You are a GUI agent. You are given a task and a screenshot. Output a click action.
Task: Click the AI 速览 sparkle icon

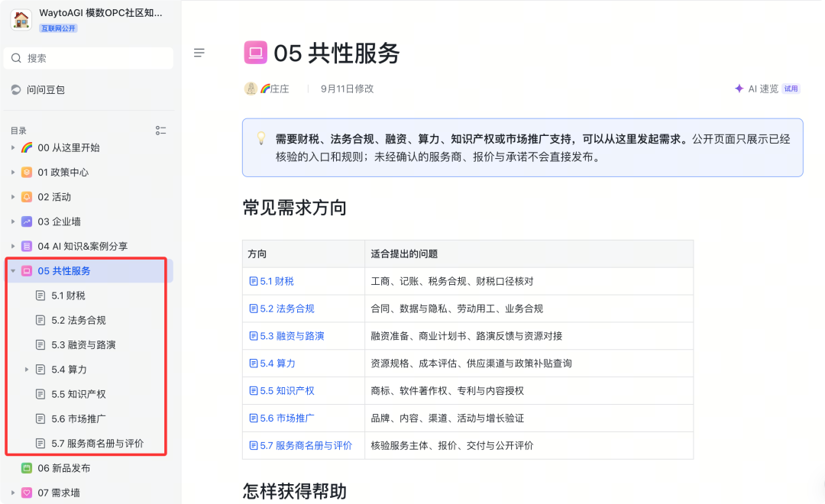tap(739, 89)
